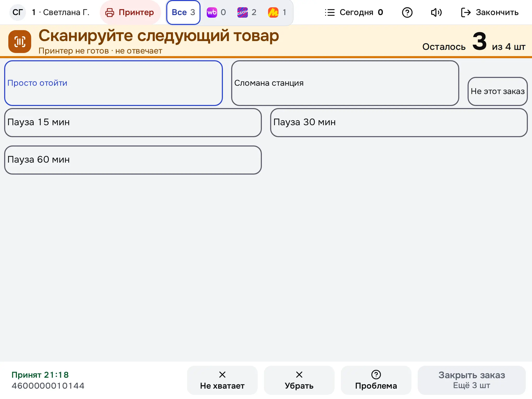Choose the Сломана станция option
Image resolution: width=532 pixels, height=399 pixels.
pyautogui.click(x=345, y=83)
